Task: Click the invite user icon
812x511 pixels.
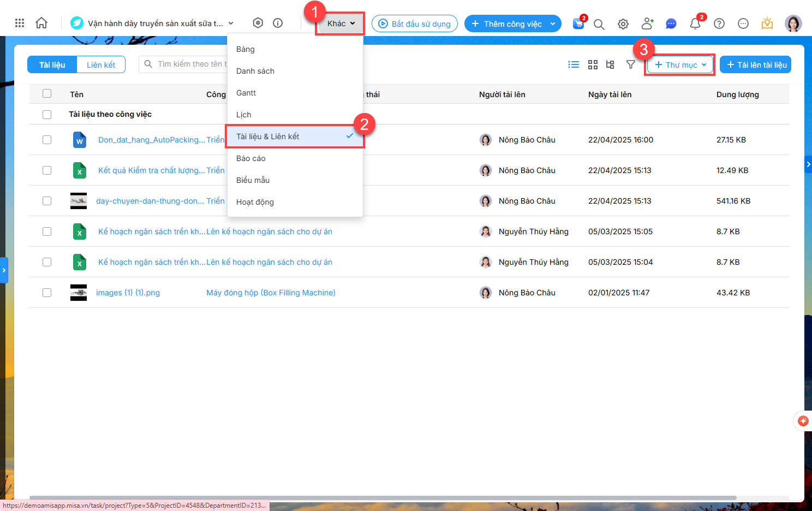Action: point(647,23)
